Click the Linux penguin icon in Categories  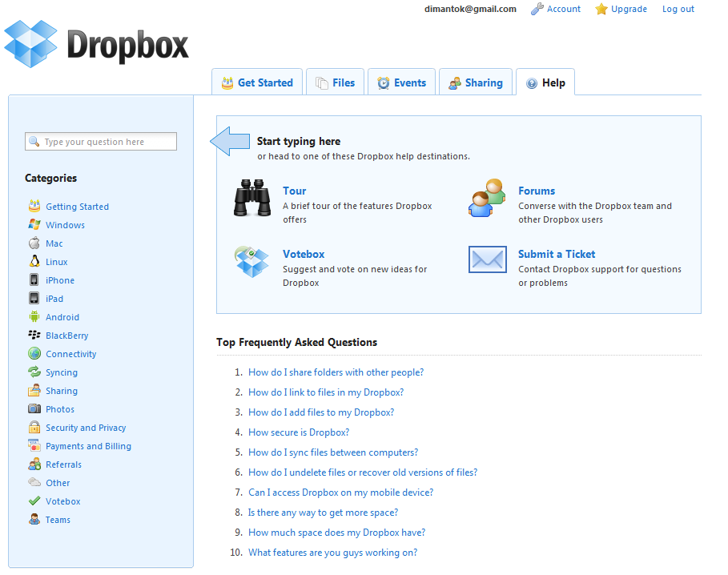point(34,262)
